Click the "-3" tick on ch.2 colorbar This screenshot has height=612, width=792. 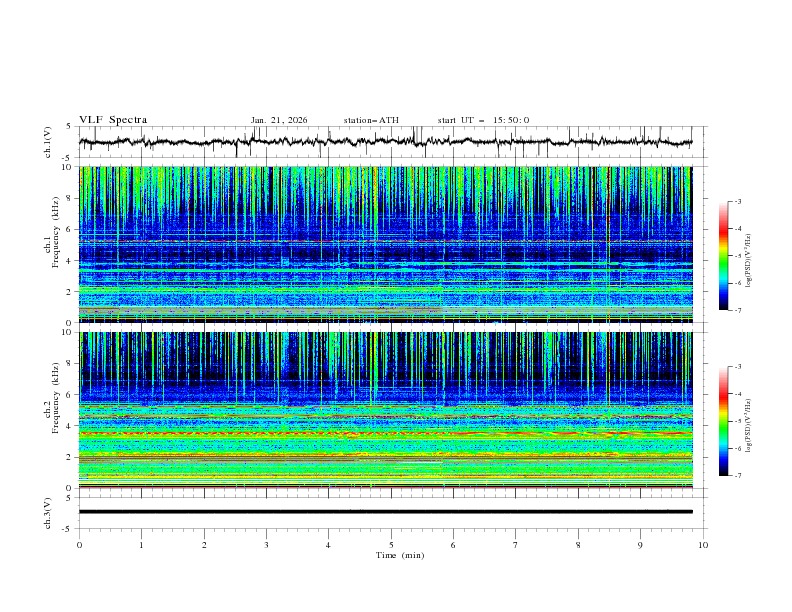pos(737,367)
